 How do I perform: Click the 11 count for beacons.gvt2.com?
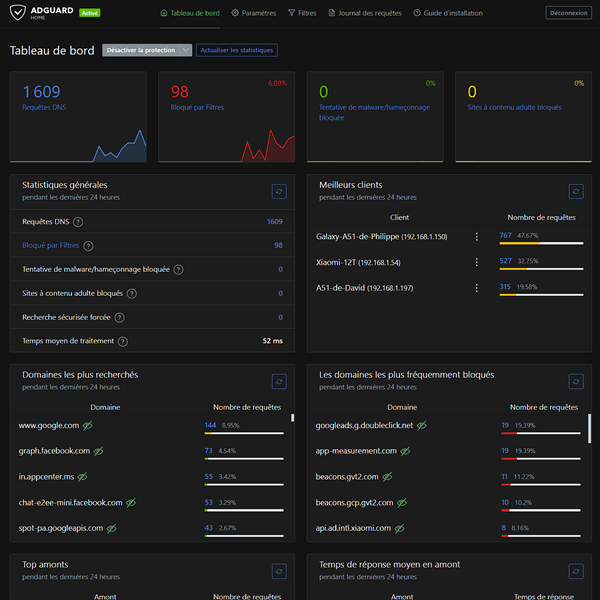coord(504,476)
